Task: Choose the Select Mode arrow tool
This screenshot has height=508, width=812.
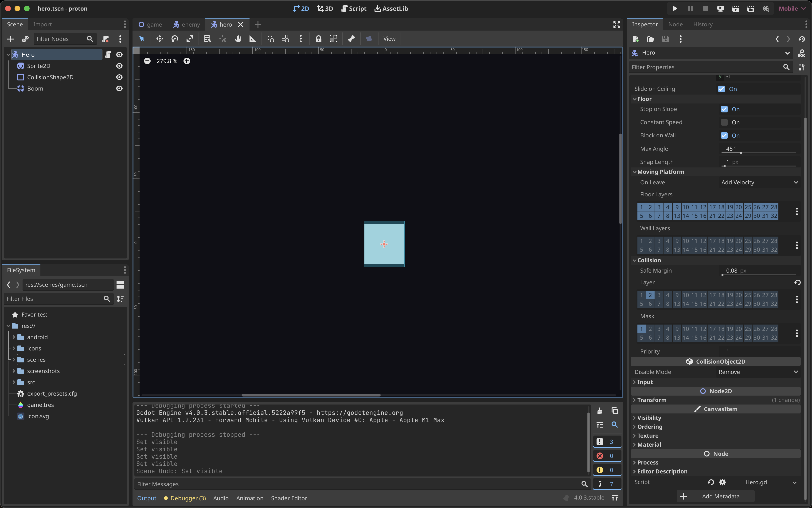Action: click(x=142, y=39)
